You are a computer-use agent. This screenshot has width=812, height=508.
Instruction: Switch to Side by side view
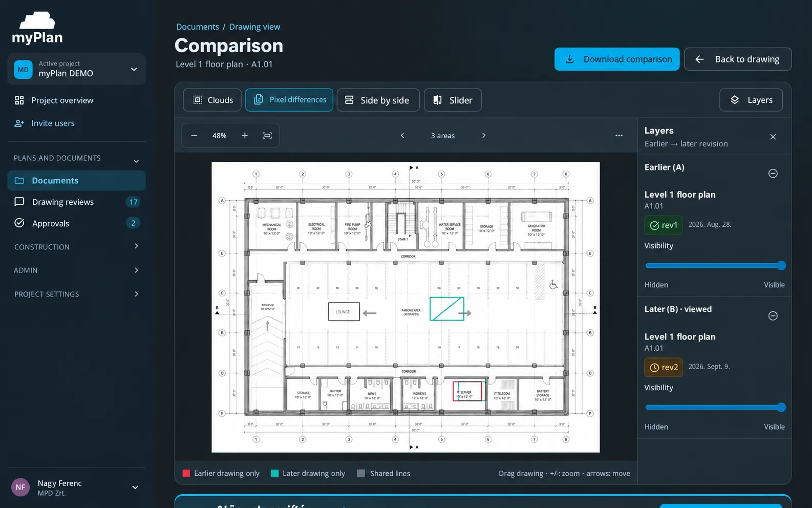(378, 100)
